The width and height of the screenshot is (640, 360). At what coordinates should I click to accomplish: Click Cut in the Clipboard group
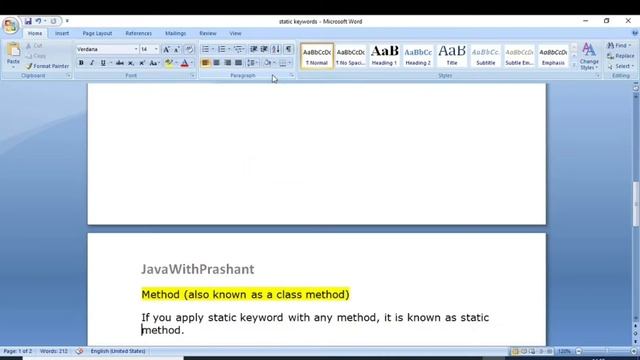pos(34,46)
